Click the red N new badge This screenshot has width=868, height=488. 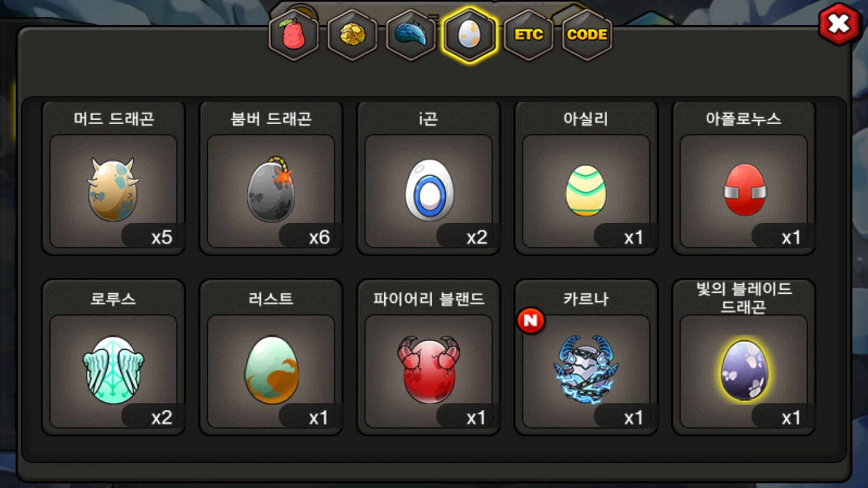pos(531,320)
